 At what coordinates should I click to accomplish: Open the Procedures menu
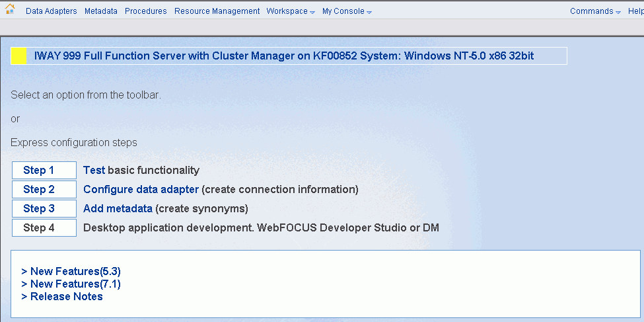point(146,11)
